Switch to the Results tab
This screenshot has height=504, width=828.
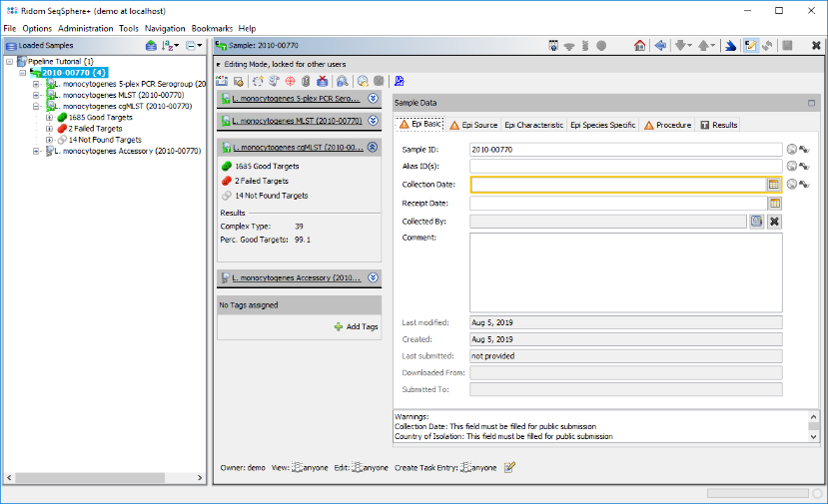click(x=719, y=125)
